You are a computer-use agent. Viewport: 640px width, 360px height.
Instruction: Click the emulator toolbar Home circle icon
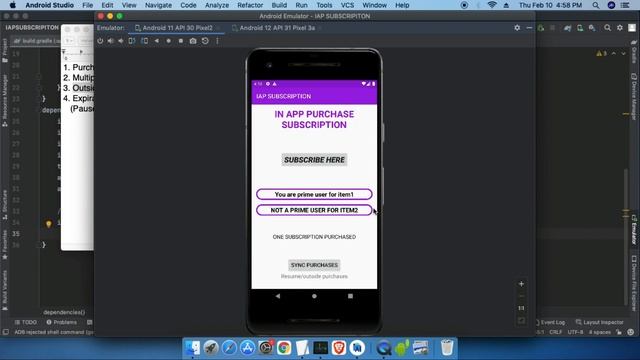169,41
